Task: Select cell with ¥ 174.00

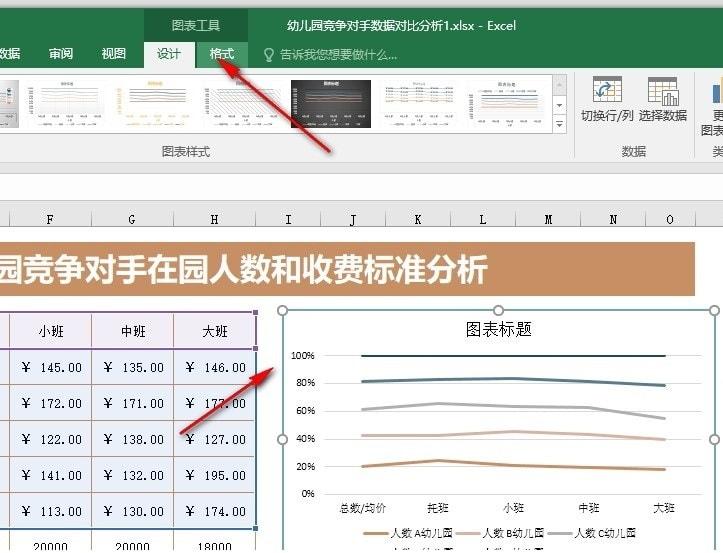Action: point(215,511)
